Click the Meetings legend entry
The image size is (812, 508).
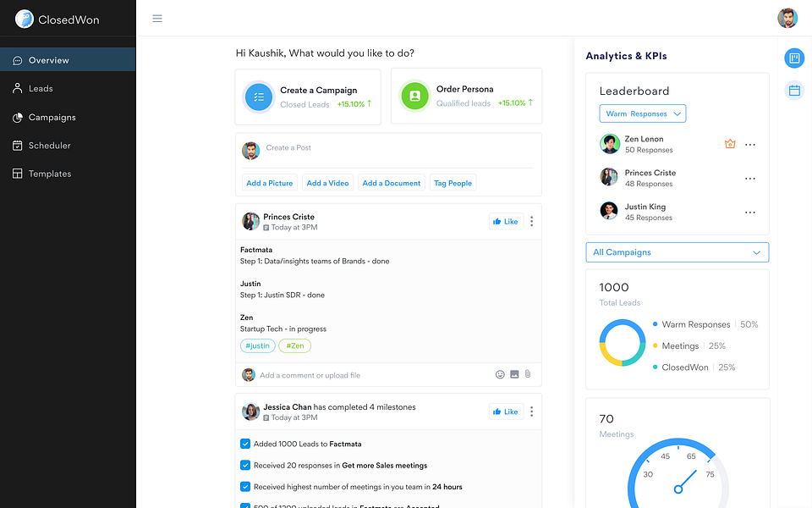pos(689,345)
